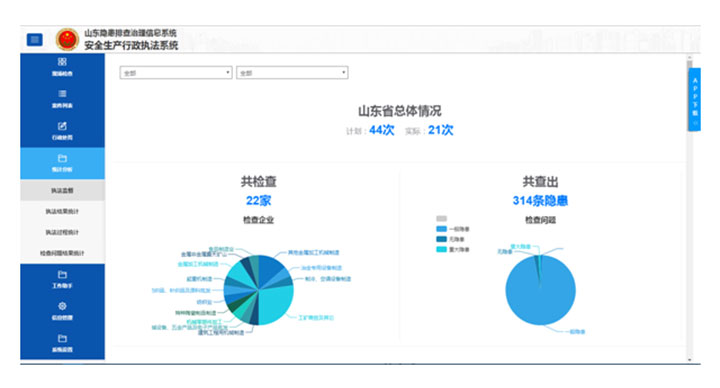Open the grid icon at top of sidebar
The width and height of the screenshot is (720, 388).
(x=62, y=62)
